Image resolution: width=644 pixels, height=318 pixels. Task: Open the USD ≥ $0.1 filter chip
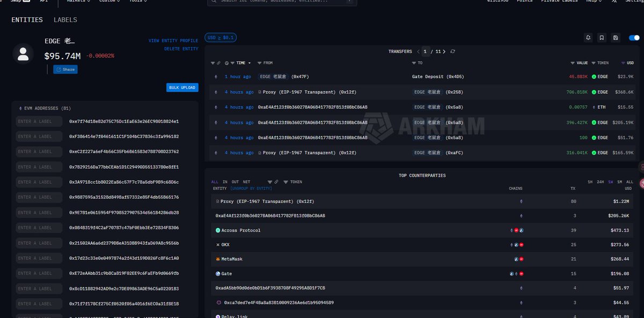221,38
